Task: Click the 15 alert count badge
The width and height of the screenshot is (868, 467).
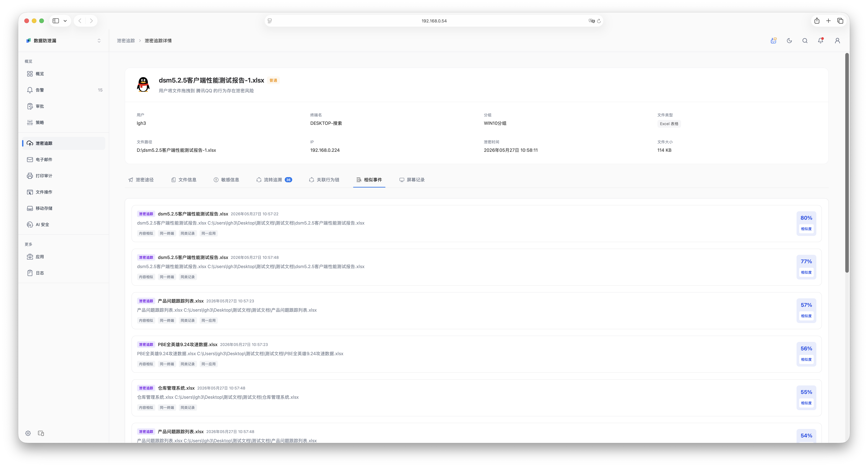Action: point(100,90)
